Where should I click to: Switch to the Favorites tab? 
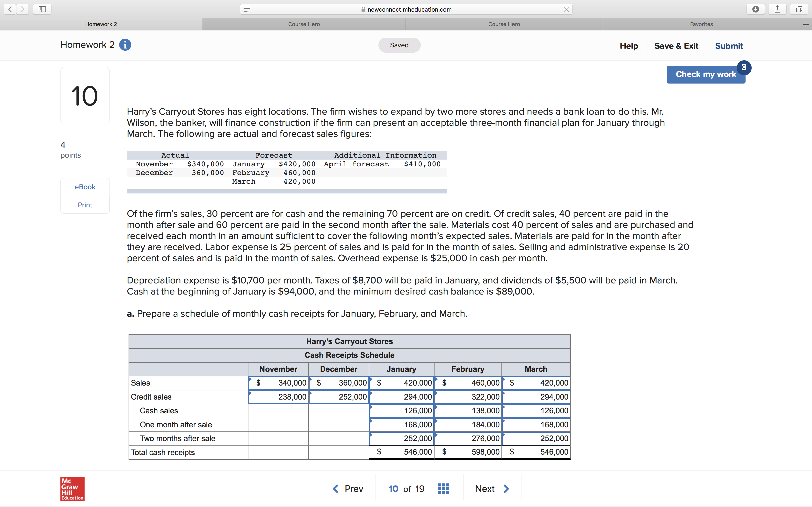tap(701, 24)
